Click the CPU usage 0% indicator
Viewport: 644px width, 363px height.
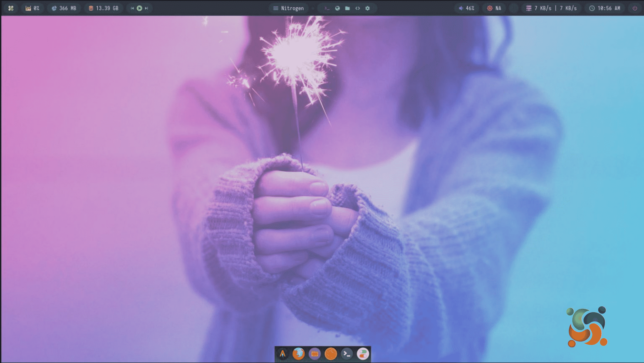(x=32, y=8)
